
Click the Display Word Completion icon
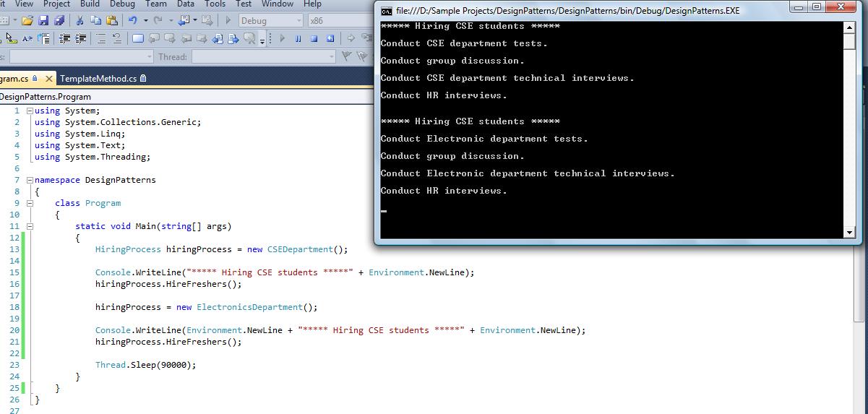tap(27, 38)
